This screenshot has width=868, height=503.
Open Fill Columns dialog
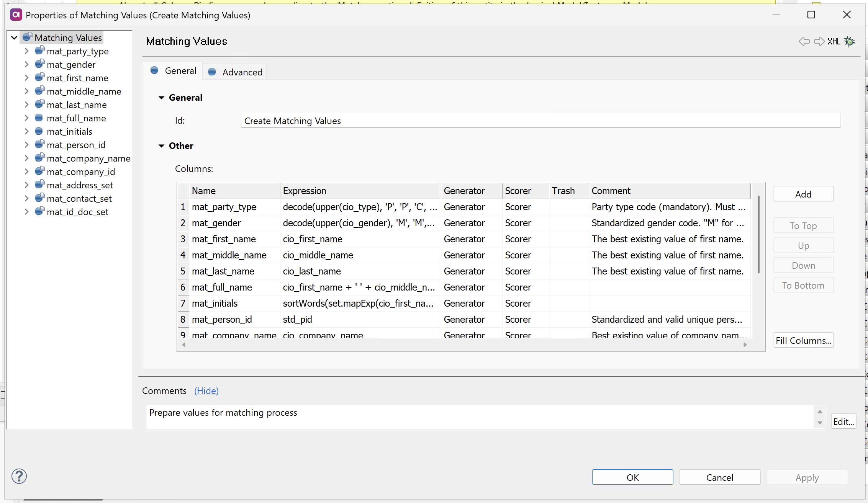(803, 340)
